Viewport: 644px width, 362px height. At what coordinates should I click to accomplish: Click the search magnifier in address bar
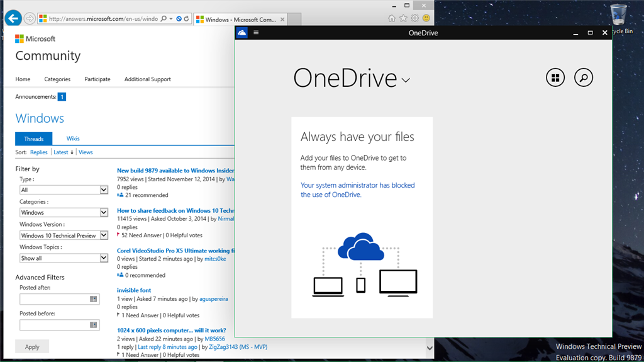point(164,19)
